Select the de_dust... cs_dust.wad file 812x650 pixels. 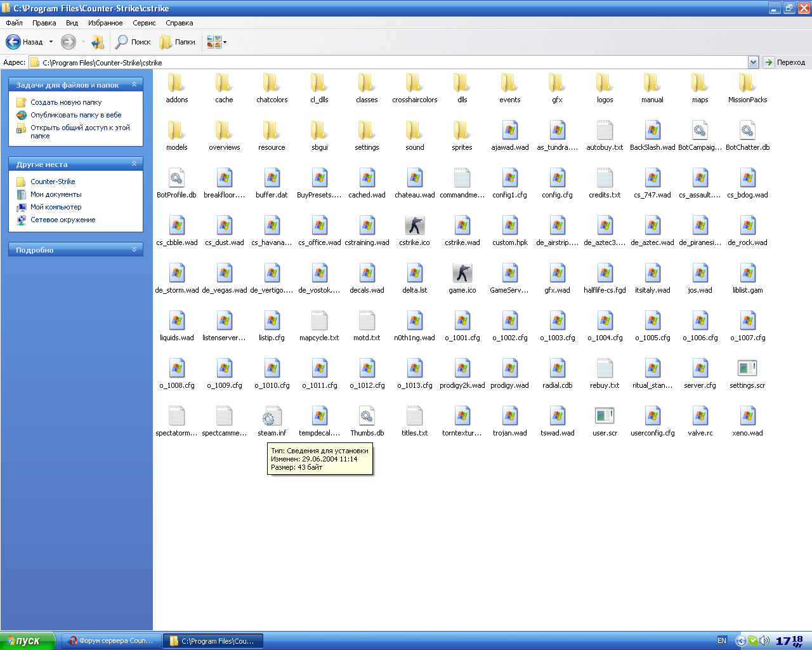pyautogui.click(x=225, y=231)
